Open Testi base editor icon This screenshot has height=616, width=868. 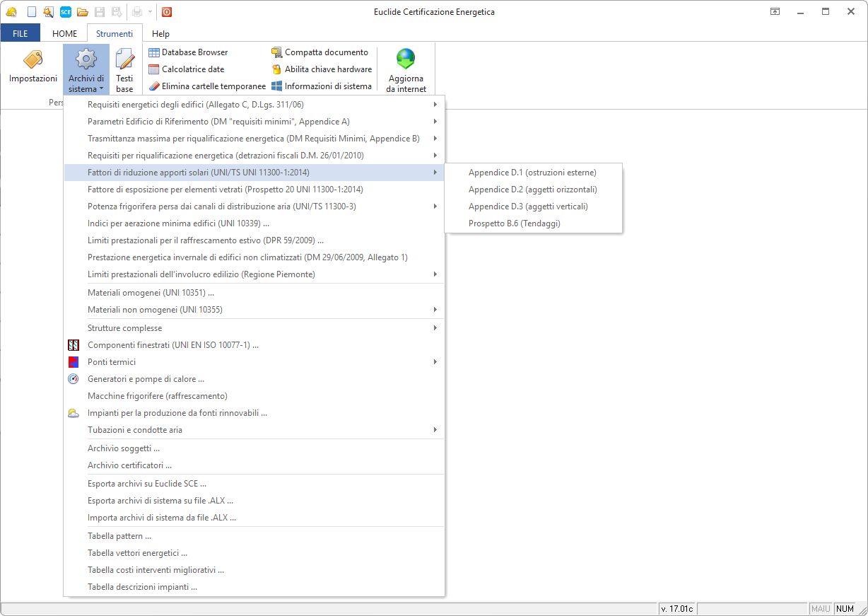[x=124, y=61]
